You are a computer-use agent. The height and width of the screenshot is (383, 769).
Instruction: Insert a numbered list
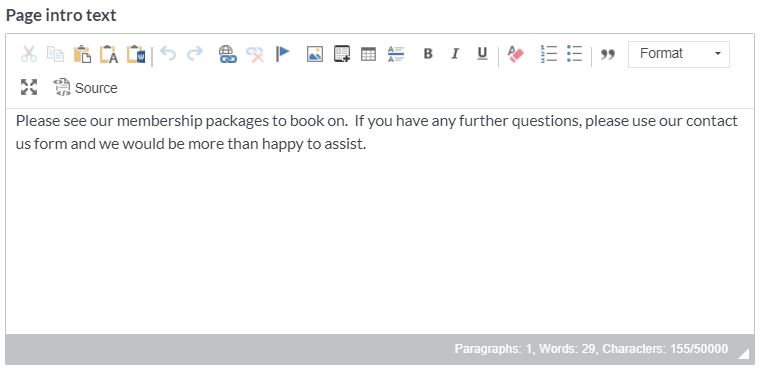click(548, 54)
